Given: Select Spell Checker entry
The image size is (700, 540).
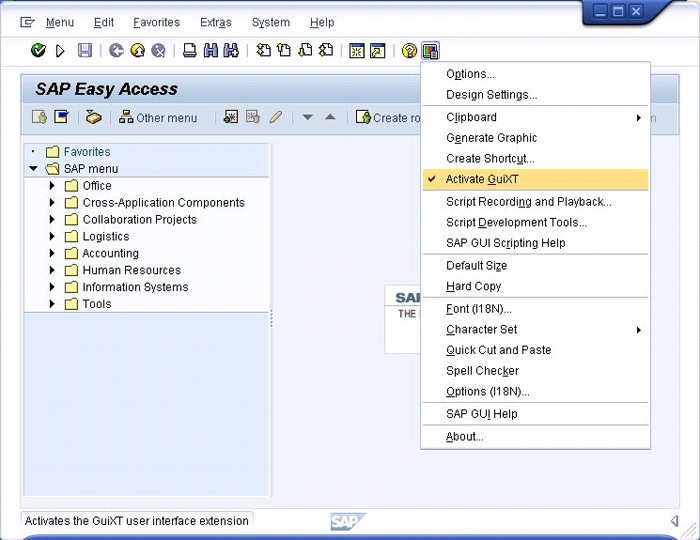Looking at the screenshot, I should [535, 371].
